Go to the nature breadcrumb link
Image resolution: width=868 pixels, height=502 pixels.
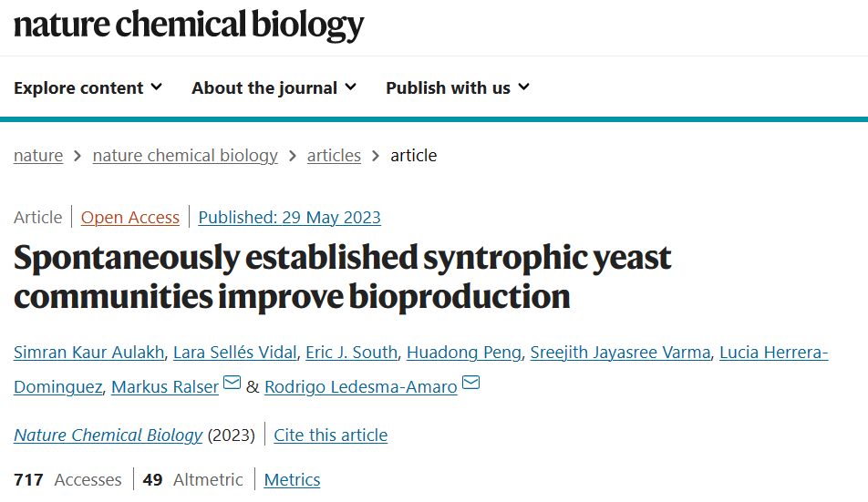tap(38, 156)
